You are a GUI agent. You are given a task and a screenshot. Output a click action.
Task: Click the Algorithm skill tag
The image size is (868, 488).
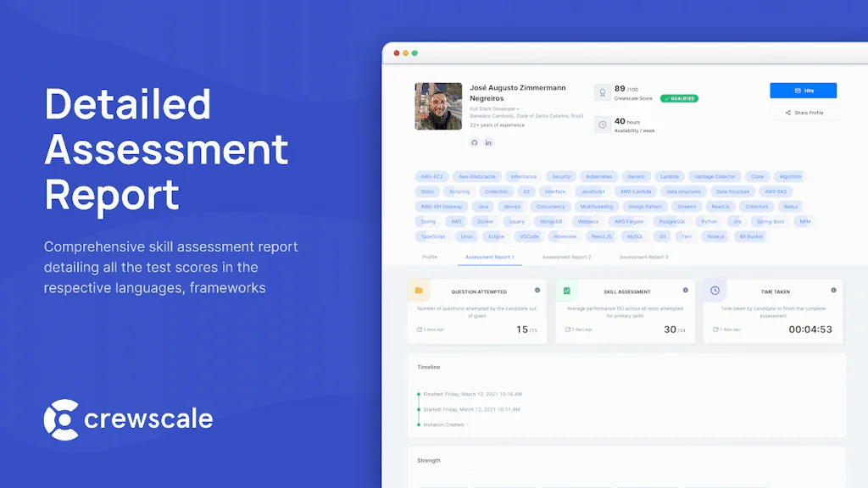(x=790, y=176)
